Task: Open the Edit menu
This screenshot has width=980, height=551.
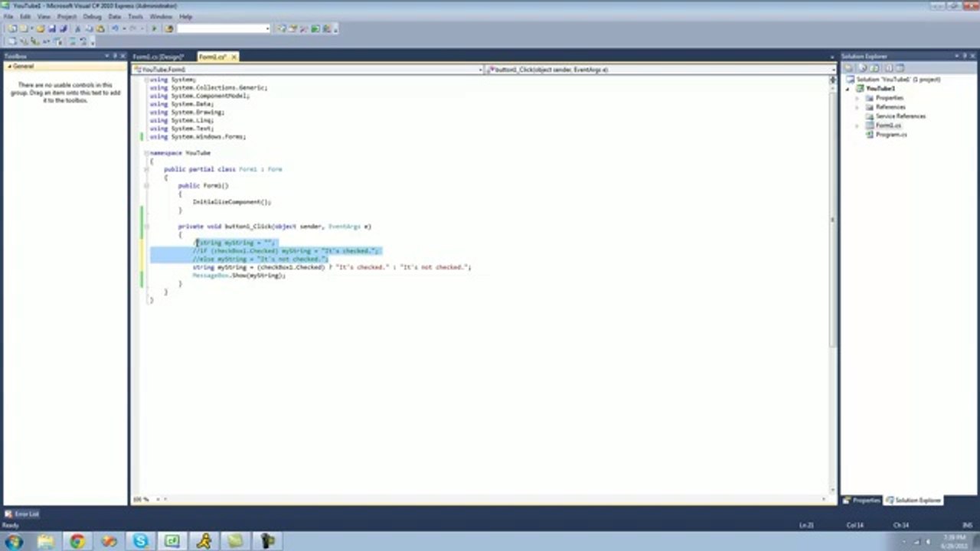Action: [x=25, y=16]
